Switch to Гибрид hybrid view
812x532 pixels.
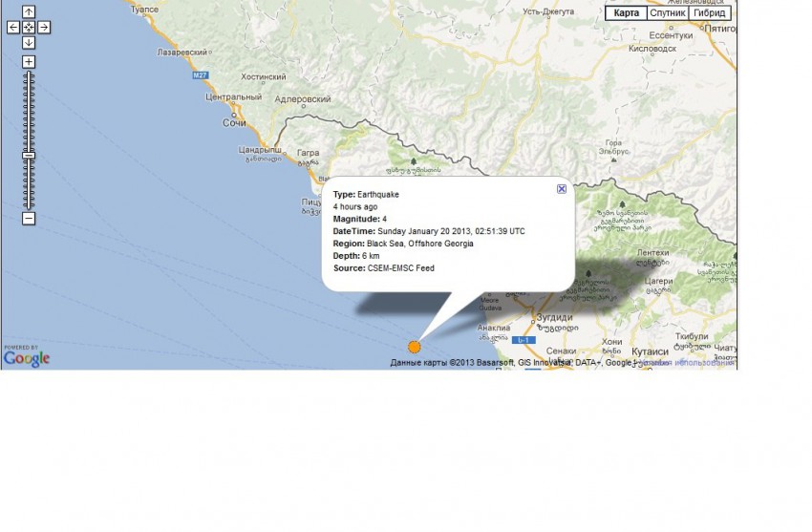click(x=710, y=13)
